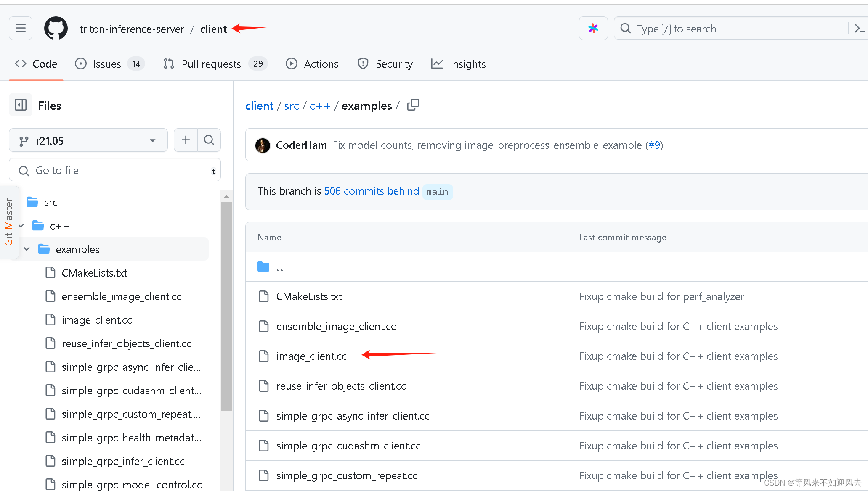Screen dimensions: 868x491
Task: Open simple_grpc_cudashm_client.cc in file table
Action: tap(348, 446)
